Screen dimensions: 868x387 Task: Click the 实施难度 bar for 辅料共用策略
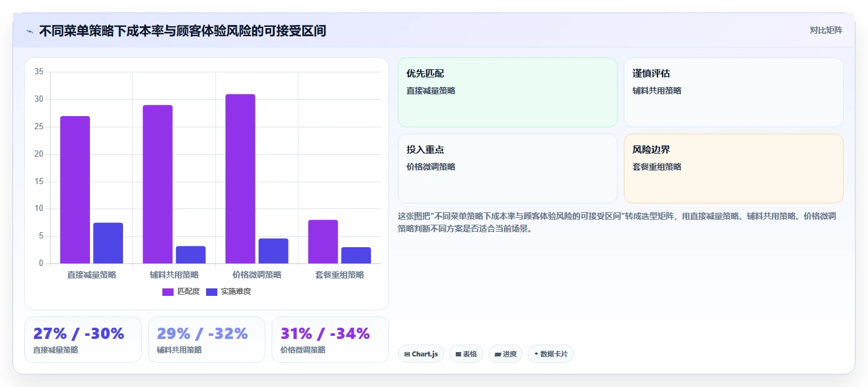(x=190, y=255)
